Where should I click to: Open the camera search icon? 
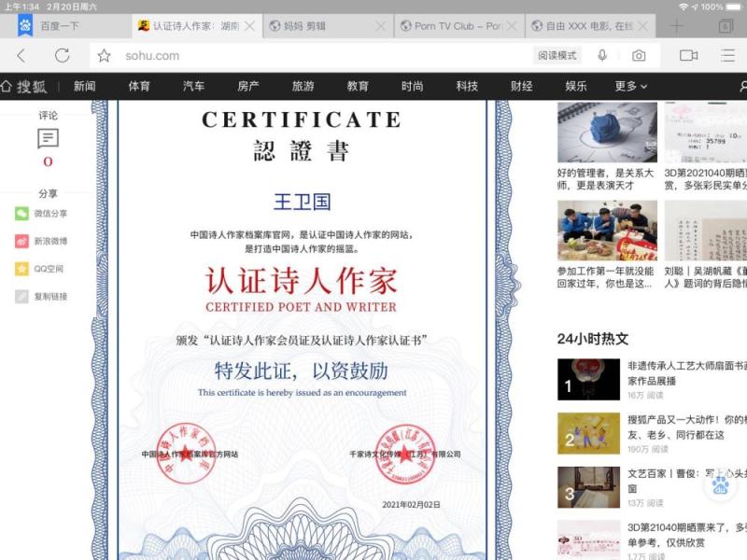tap(639, 56)
